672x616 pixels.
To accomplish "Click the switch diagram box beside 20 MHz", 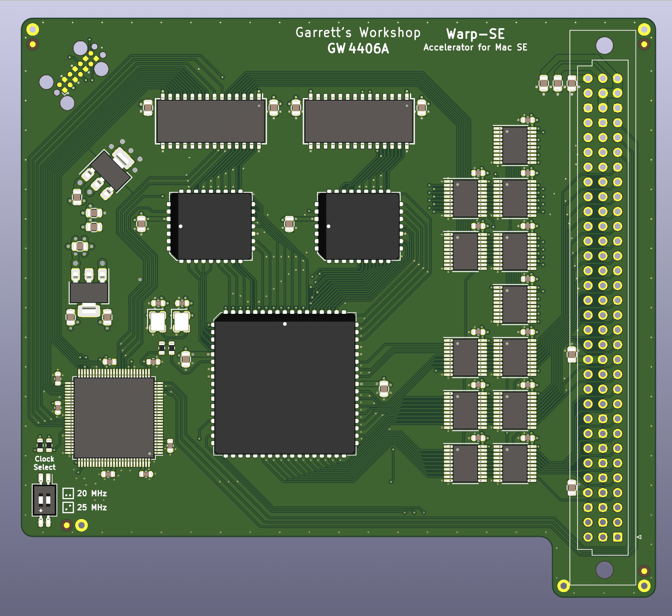I will (68, 493).
